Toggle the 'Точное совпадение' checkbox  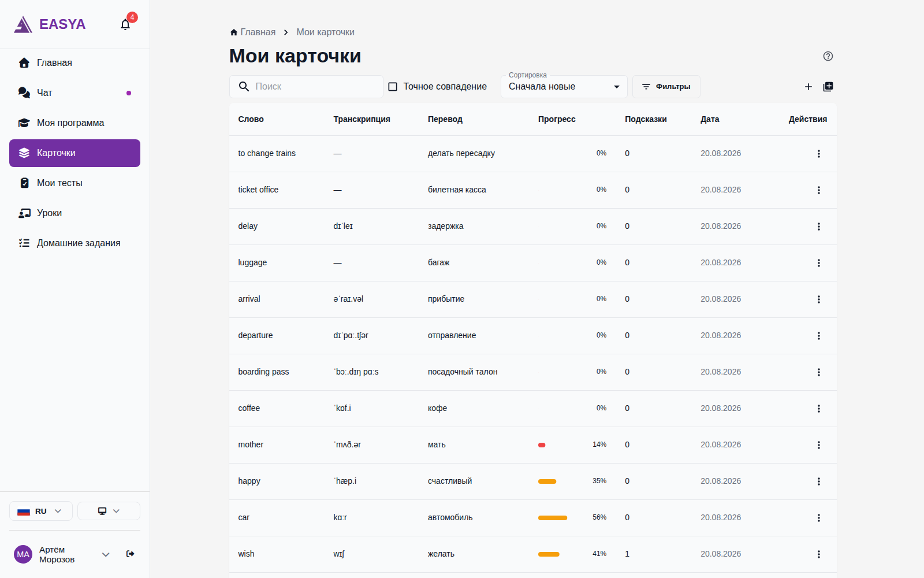(393, 87)
